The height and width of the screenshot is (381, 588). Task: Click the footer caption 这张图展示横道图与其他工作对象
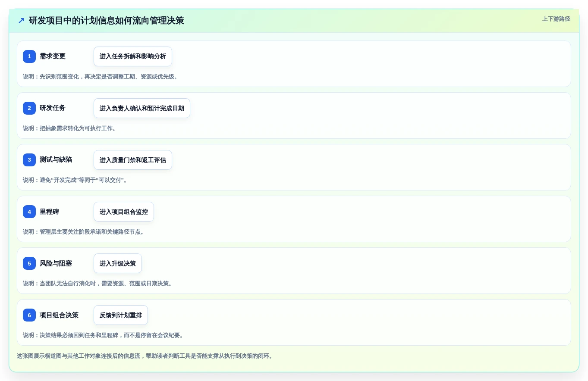pyautogui.click(x=145, y=356)
